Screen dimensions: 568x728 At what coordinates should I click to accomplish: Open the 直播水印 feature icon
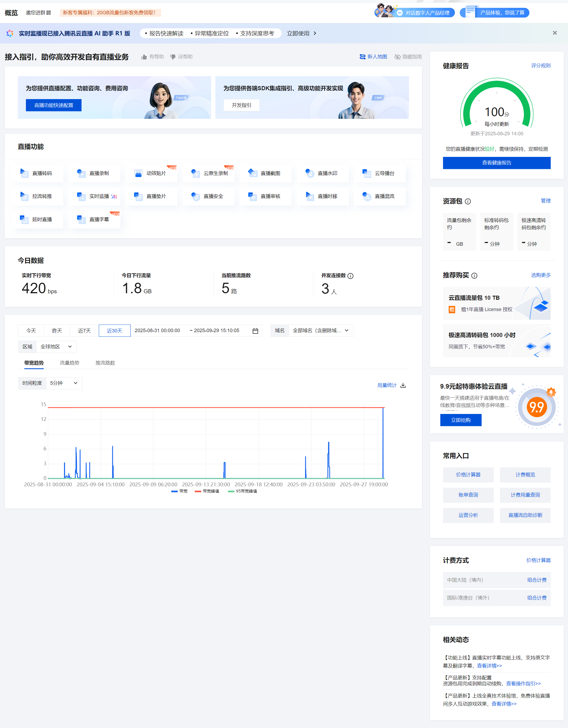pos(310,173)
